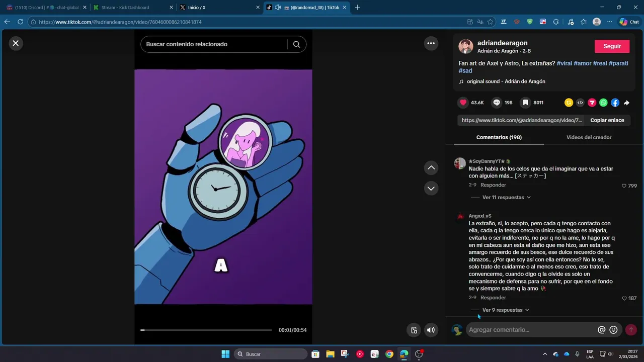Click the browser address bar URL
Screen dimensions: 644x362
120,22
